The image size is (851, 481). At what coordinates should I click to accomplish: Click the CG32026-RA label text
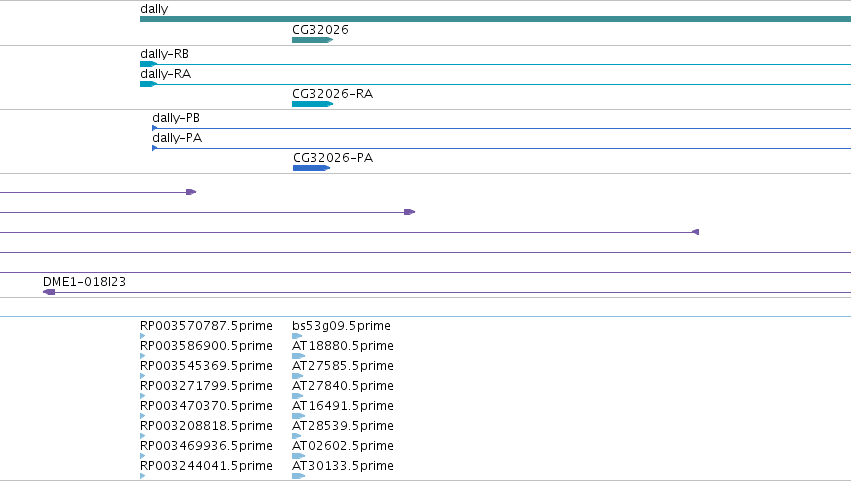tap(333, 94)
